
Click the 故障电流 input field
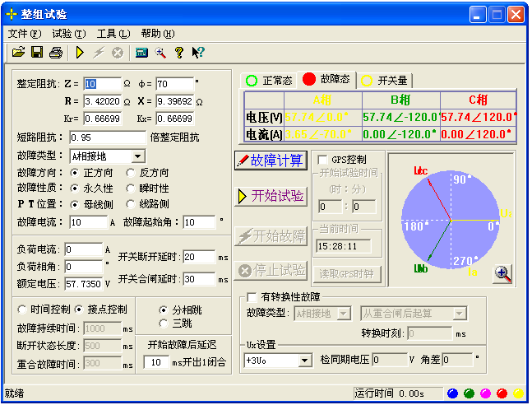click(89, 222)
